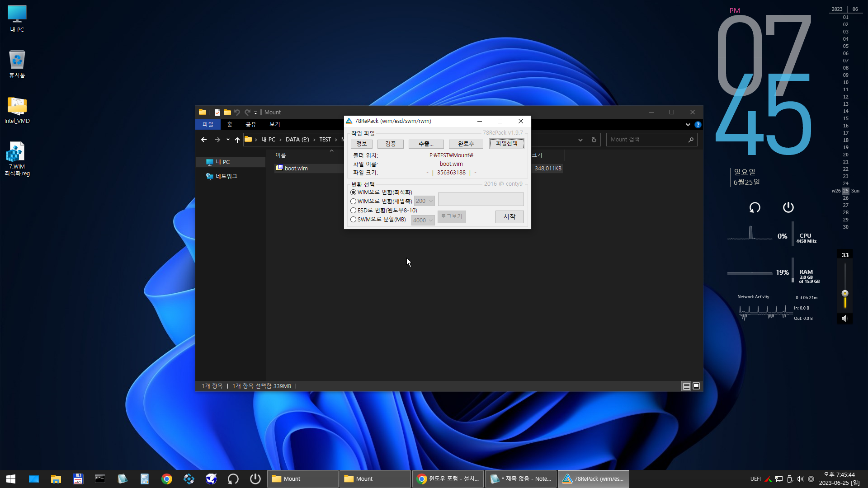
Task: Open the 파일 ribbon tab
Action: (208, 125)
